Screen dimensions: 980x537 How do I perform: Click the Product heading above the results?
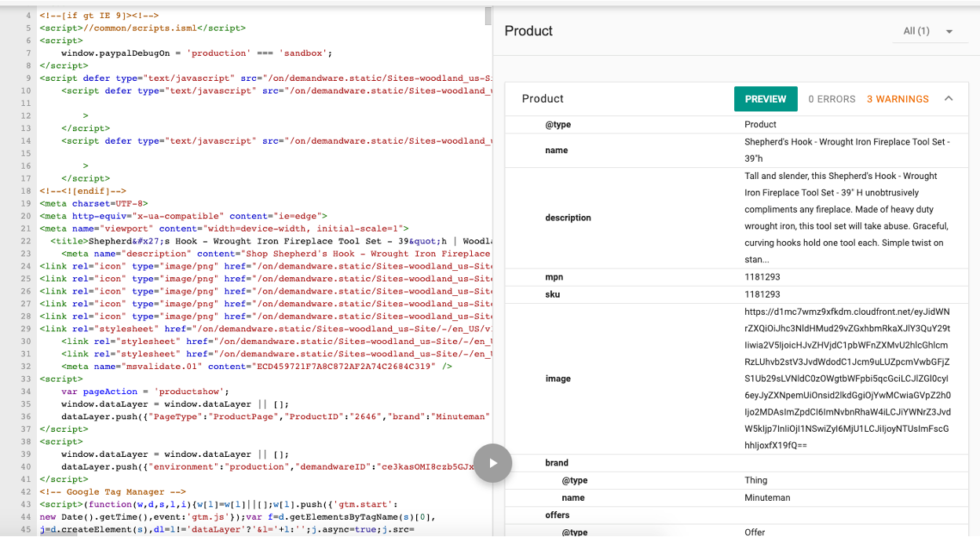pyautogui.click(x=528, y=31)
